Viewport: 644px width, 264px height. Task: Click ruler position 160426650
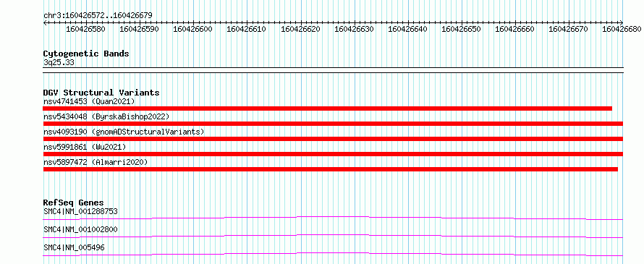click(x=461, y=29)
